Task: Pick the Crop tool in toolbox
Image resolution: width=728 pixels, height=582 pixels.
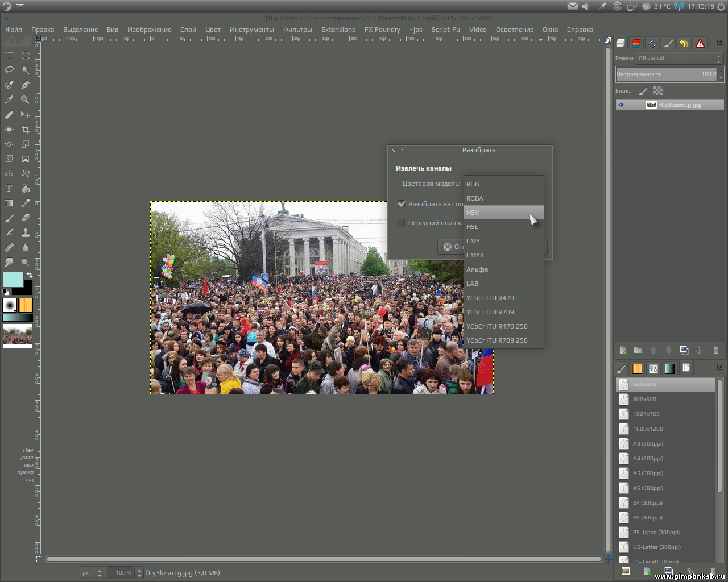Action: (x=26, y=130)
